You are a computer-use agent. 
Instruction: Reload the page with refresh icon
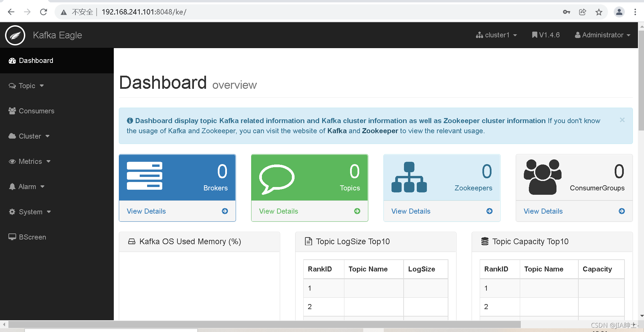coord(43,12)
